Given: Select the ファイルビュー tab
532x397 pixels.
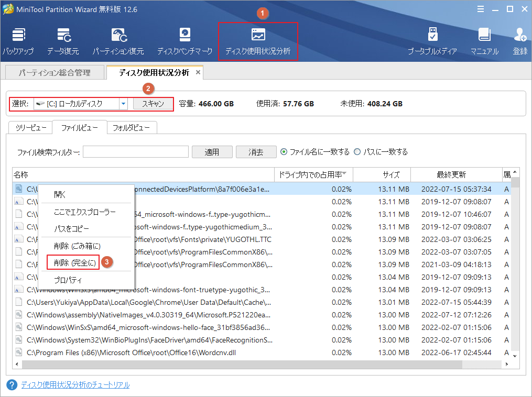Looking at the screenshot, I should pyautogui.click(x=79, y=127).
